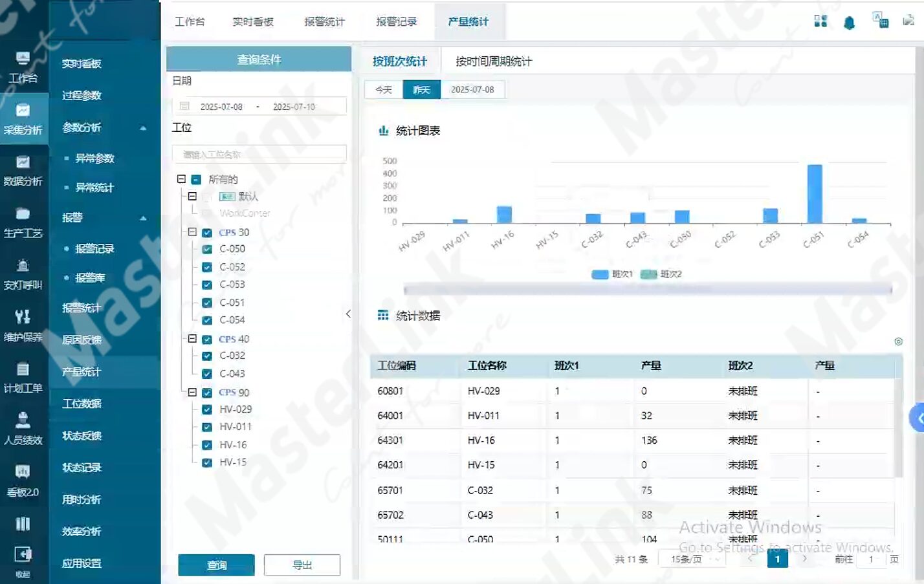The image size is (924, 584).
Task: Click the table column settings gear icon
Action: click(898, 341)
